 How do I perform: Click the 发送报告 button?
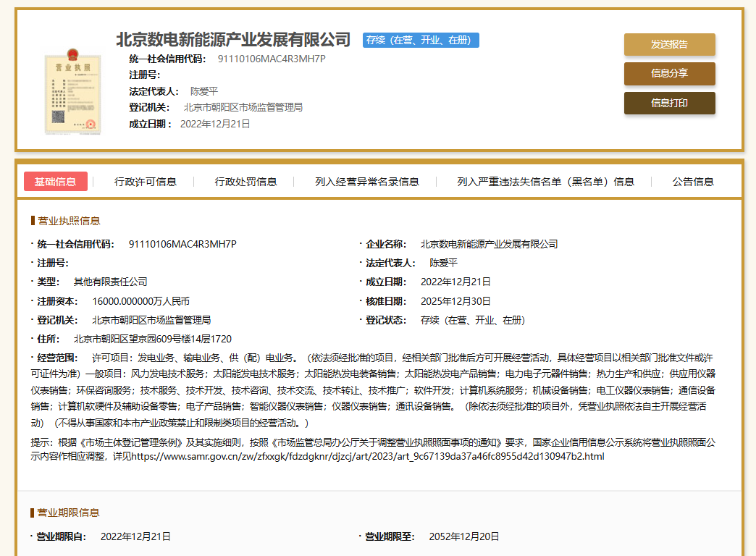[669, 44]
